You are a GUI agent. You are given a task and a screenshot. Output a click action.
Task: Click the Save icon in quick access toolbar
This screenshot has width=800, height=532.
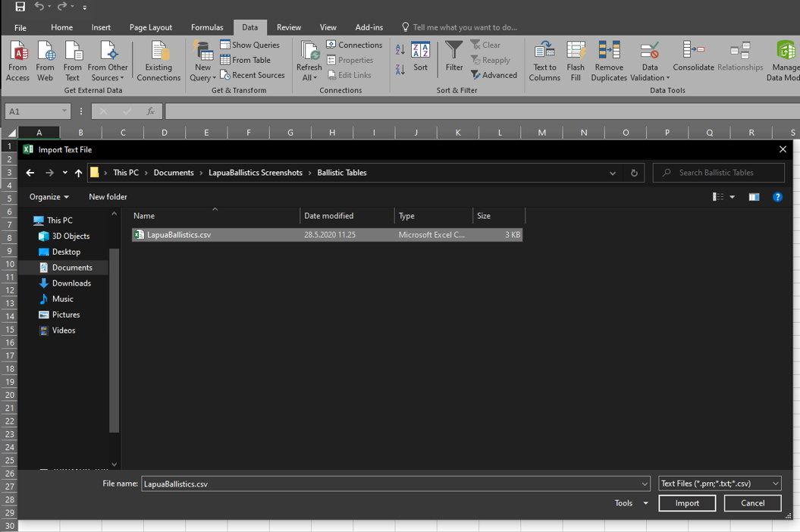pyautogui.click(x=20, y=7)
